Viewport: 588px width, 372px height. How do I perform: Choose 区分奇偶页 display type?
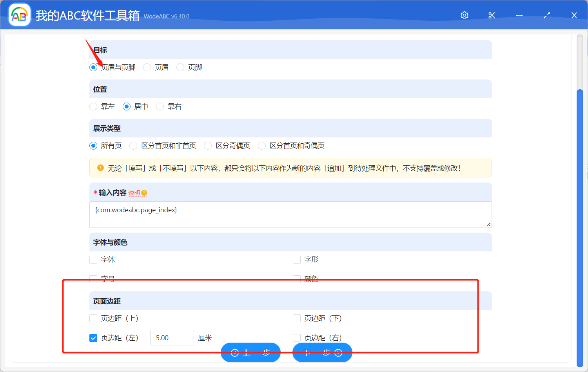click(x=207, y=145)
